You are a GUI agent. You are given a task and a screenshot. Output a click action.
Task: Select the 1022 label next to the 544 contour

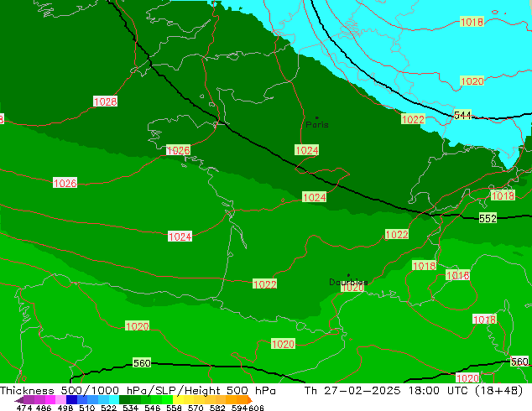pos(413,119)
